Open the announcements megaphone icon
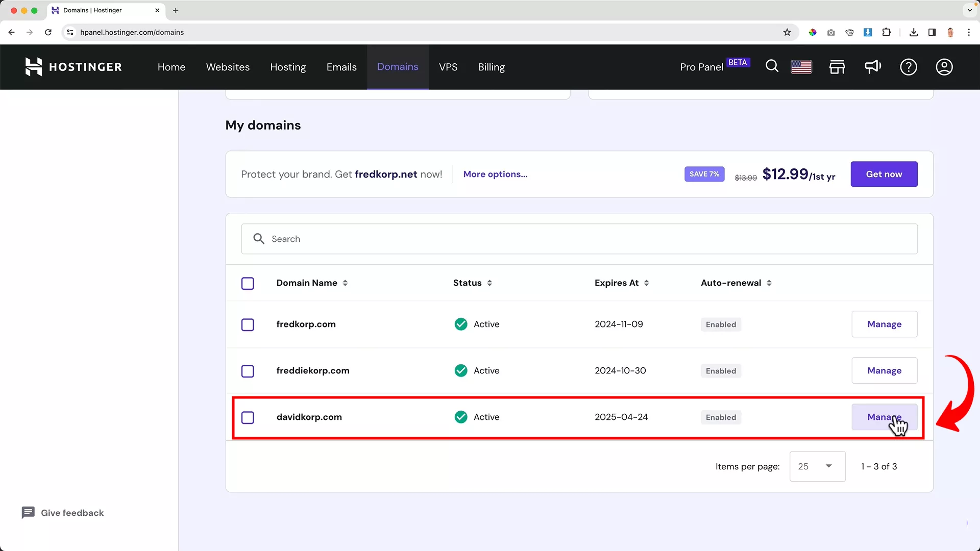 click(x=873, y=67)
